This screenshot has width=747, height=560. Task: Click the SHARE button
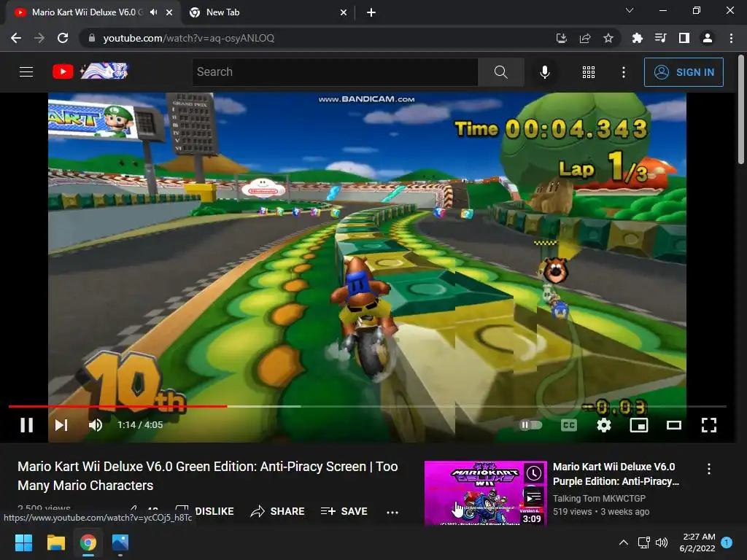click(278, 511)
